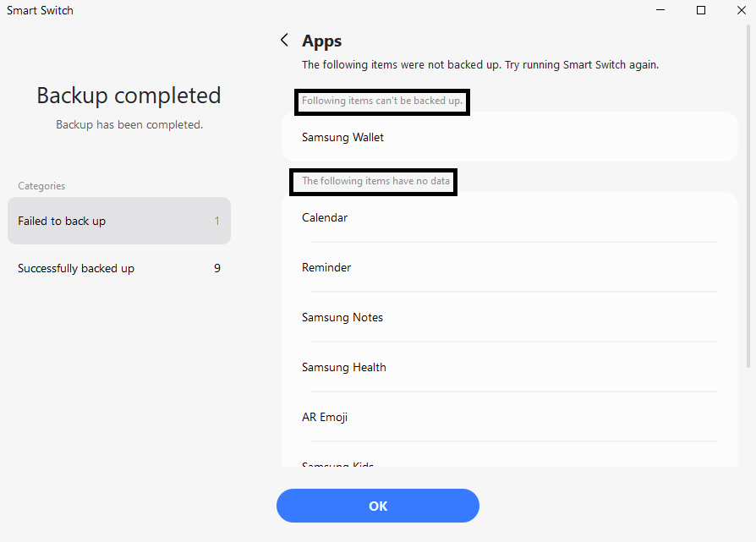The image size is (756, 542).
Task: Close the Smart Switch window
Action: coord(742,10)
